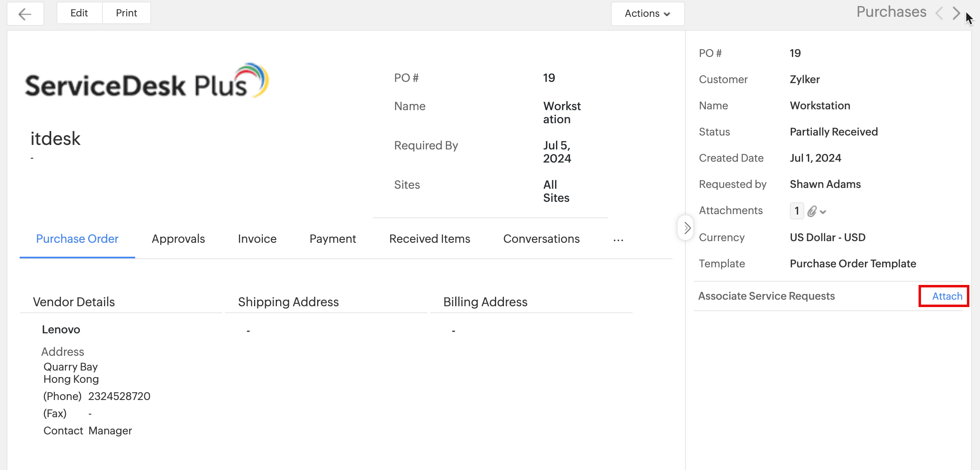Select the Purchase Order tab

pos(77,239)
